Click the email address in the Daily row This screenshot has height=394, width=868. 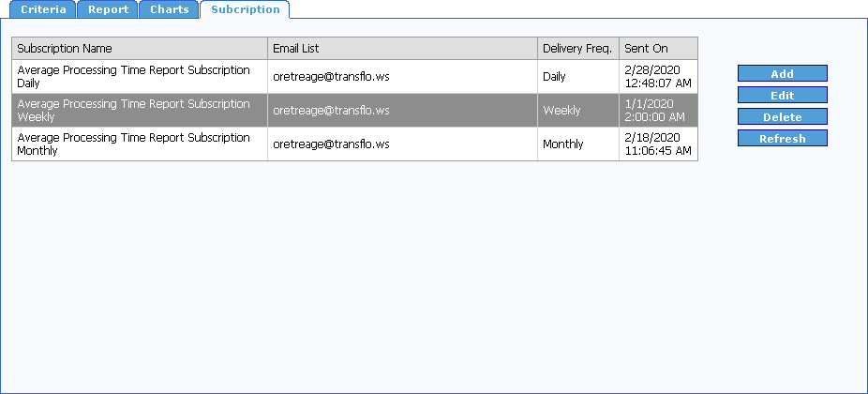click(x=331, y=77)
